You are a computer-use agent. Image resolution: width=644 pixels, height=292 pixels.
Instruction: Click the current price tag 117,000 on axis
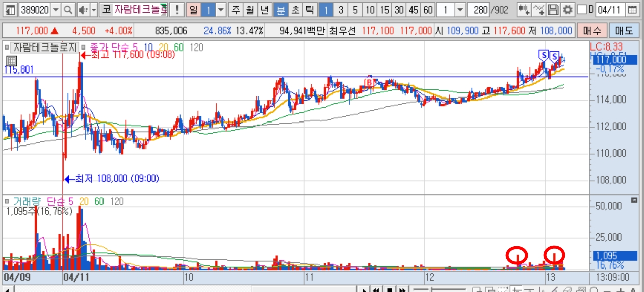tap(615, 60)
